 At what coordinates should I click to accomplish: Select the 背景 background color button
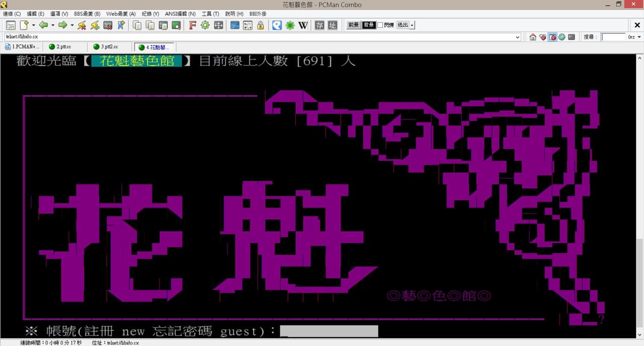pyautogui.click(x=369, y=25)
